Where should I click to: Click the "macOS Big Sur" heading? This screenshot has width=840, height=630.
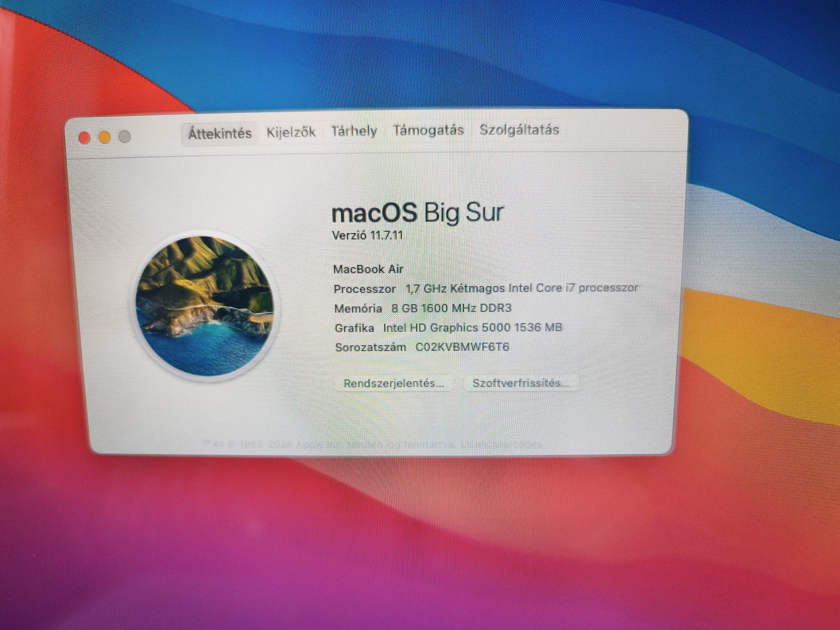417,213
